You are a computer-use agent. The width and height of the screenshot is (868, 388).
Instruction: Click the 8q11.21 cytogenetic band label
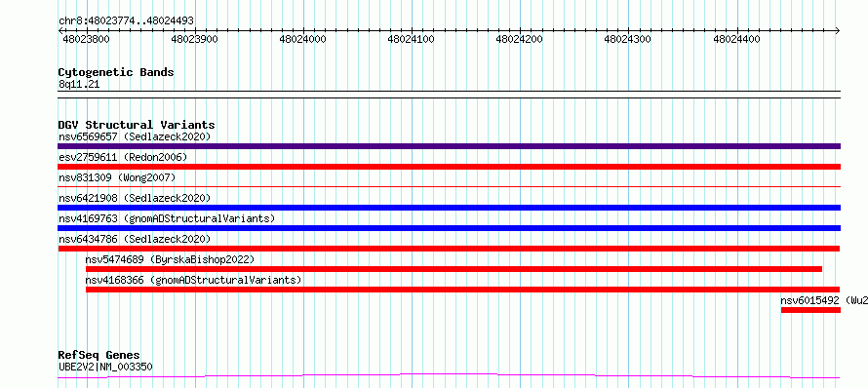pos(79,85)
